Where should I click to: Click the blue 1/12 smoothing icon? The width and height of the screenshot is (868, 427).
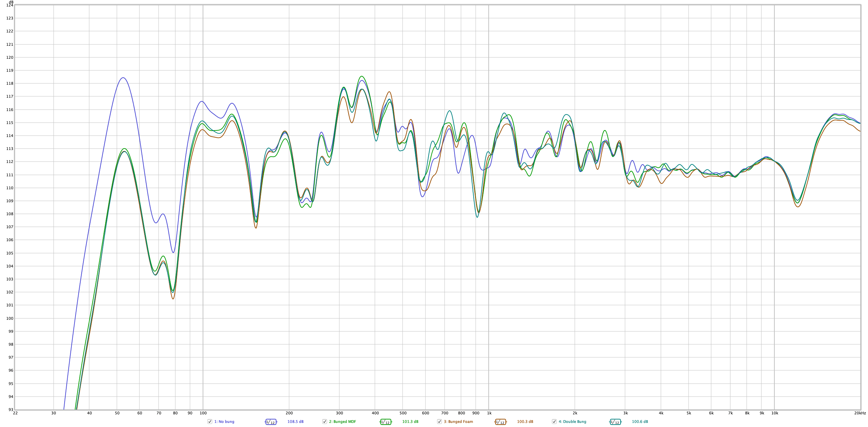(x=271, y=422)
